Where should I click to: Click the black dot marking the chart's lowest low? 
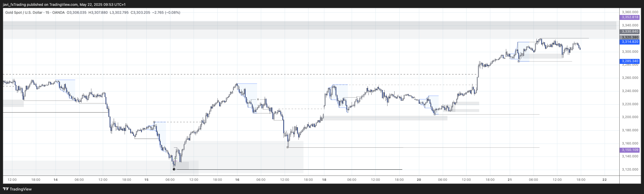point(174,169)
